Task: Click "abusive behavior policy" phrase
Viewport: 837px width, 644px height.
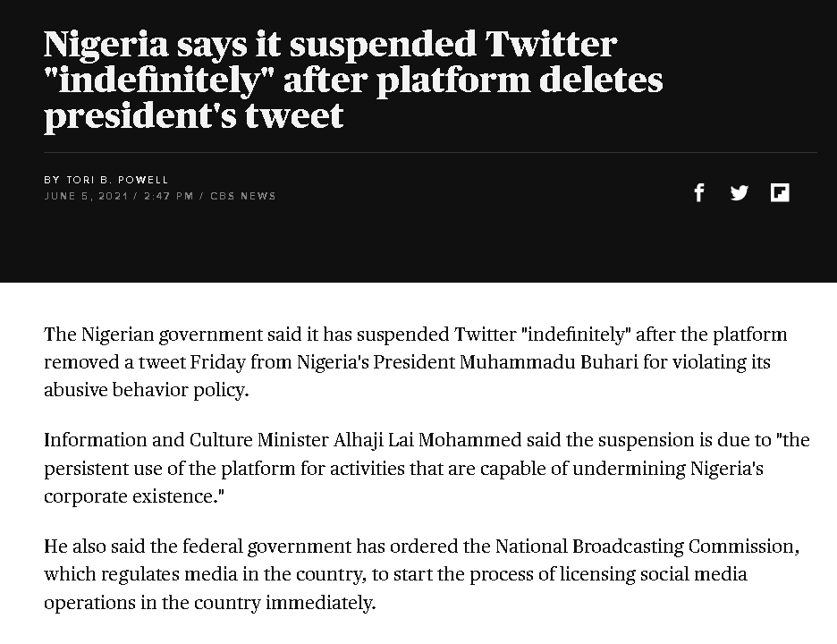Action: pos(147,390)
